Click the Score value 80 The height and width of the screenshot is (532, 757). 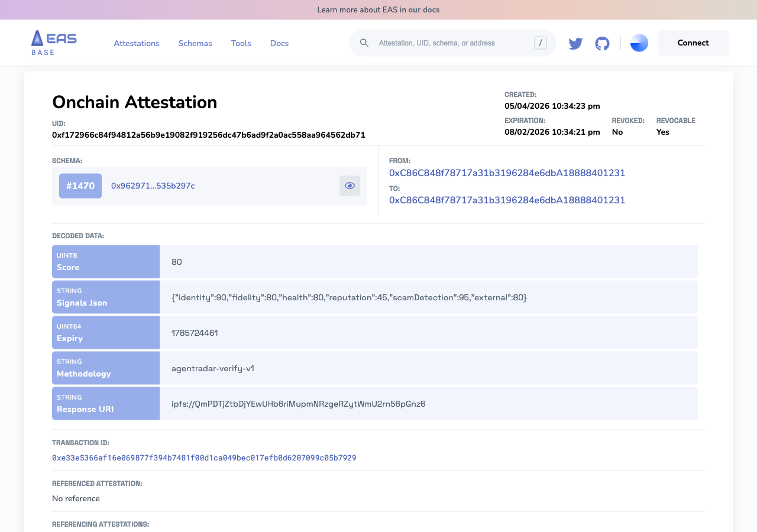(x=177, y=262)
